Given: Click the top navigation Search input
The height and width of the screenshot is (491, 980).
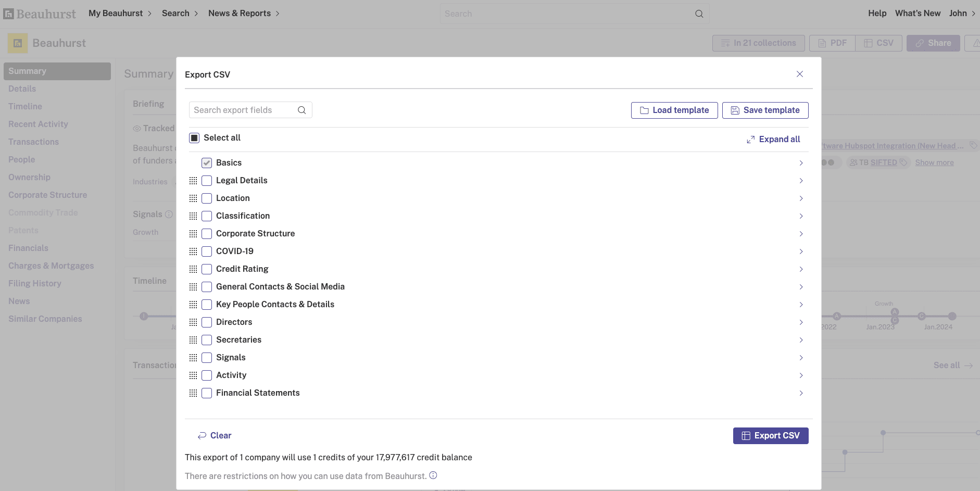Looking at the screenshot, I should (574, 14).
